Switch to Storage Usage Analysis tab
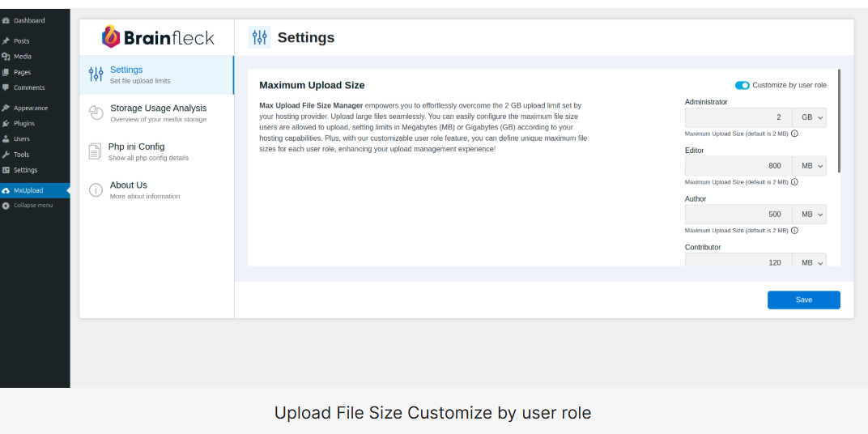 coord(156,113)
